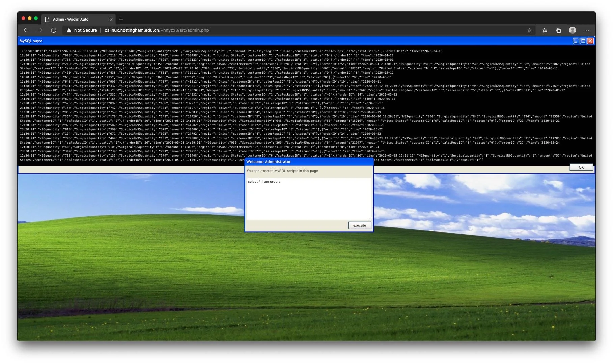Click the Welcome Administrator title bar
The height and width of the screenshot is (364, 613).
point(309,162)
